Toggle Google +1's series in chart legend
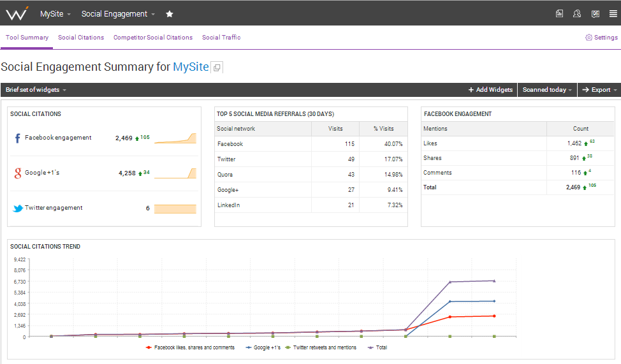The width and height of the screenshot is (621, 364). coord(263,347)
